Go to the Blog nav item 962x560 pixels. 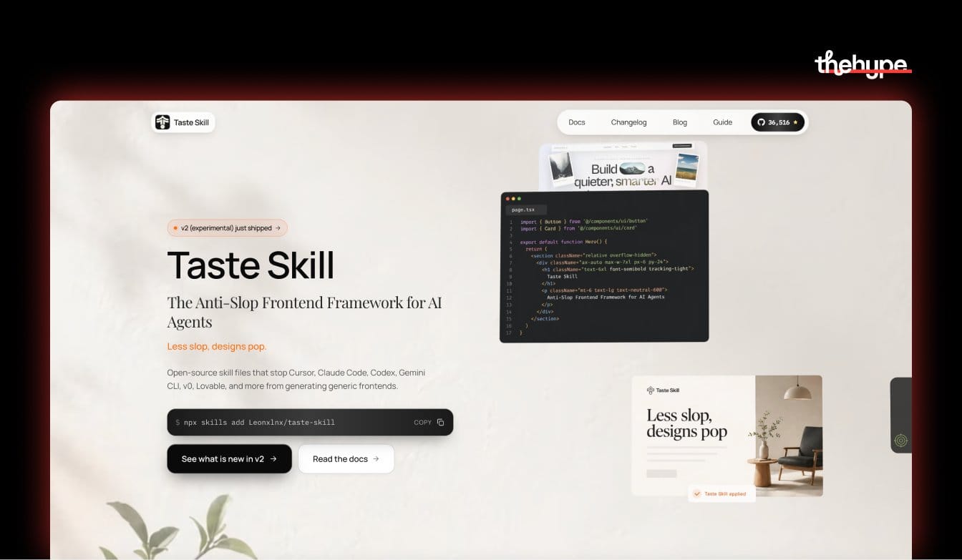click(680, 122)
